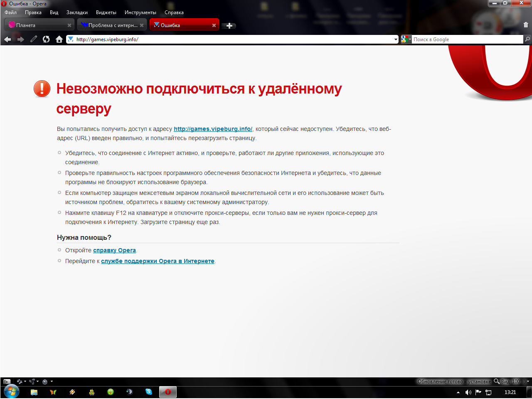
Task: Reload the page with the refresh icon
Action: coord(46,39)
